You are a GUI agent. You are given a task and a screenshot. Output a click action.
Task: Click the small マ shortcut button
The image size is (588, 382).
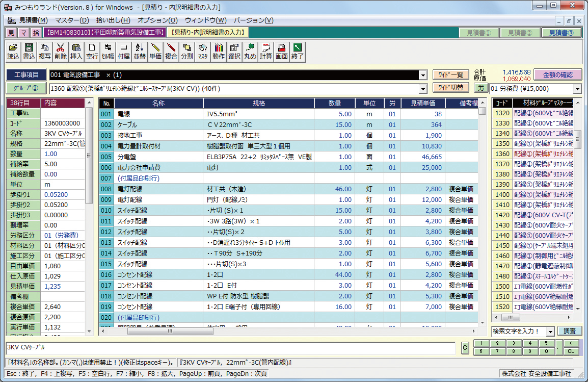coord(23,33)
